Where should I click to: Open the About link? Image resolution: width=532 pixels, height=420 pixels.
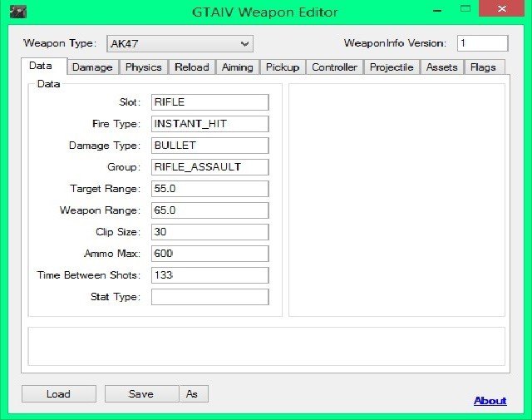click(490, 401)
